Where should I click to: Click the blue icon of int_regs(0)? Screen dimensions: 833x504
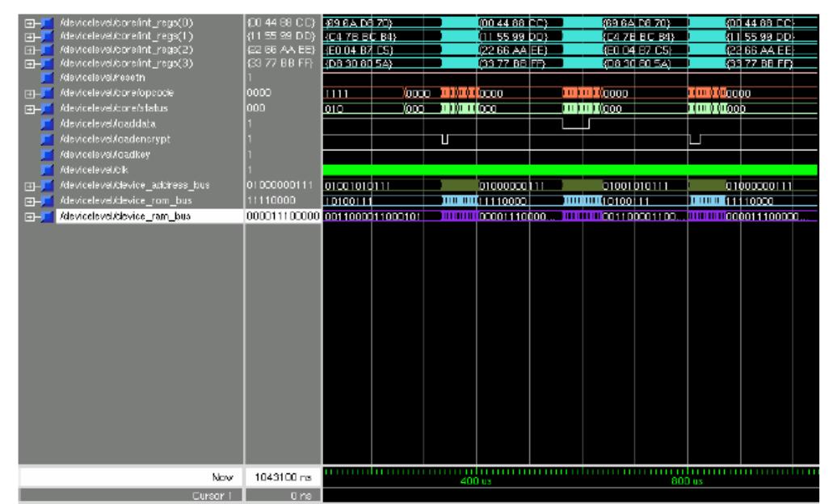click(x=48, y=23)
